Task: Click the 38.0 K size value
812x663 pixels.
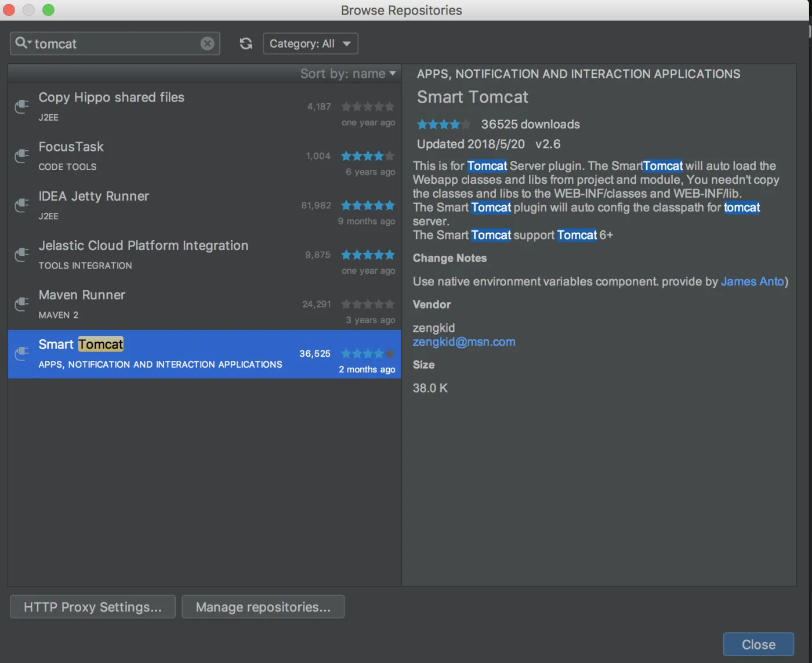Action: (x=430, y=388)
